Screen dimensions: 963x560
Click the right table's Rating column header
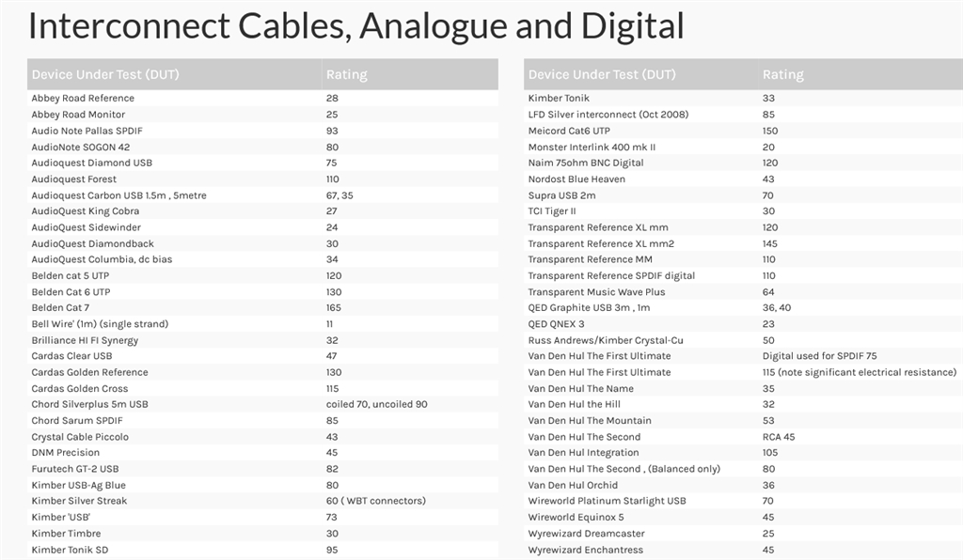click(782, 74)
